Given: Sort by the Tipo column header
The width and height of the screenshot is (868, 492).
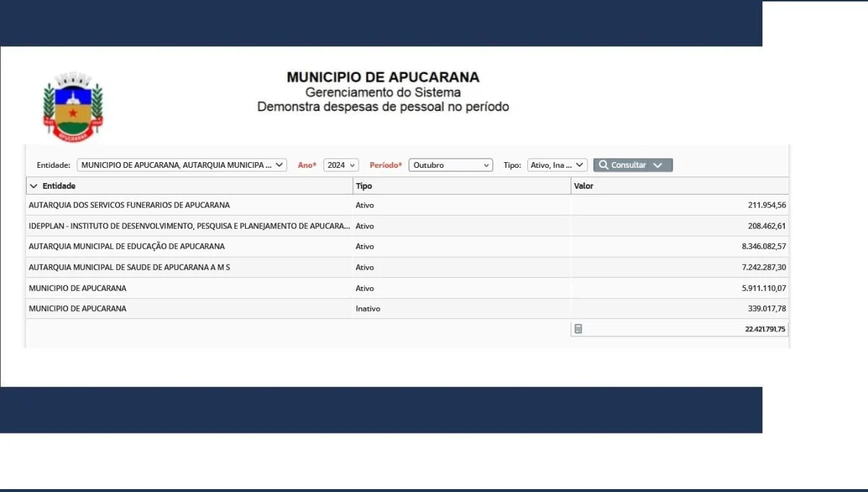Looking at the screenshot, I should (x=461, y=186).
